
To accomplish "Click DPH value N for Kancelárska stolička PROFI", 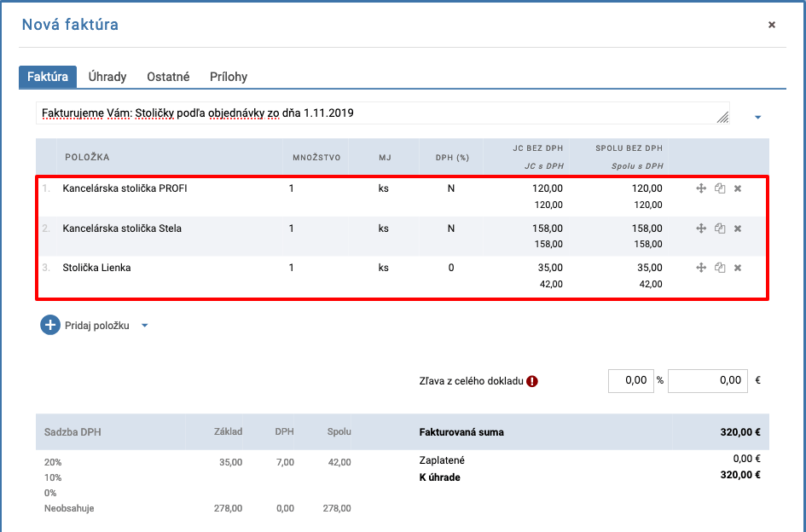I will tap(451, 188).
